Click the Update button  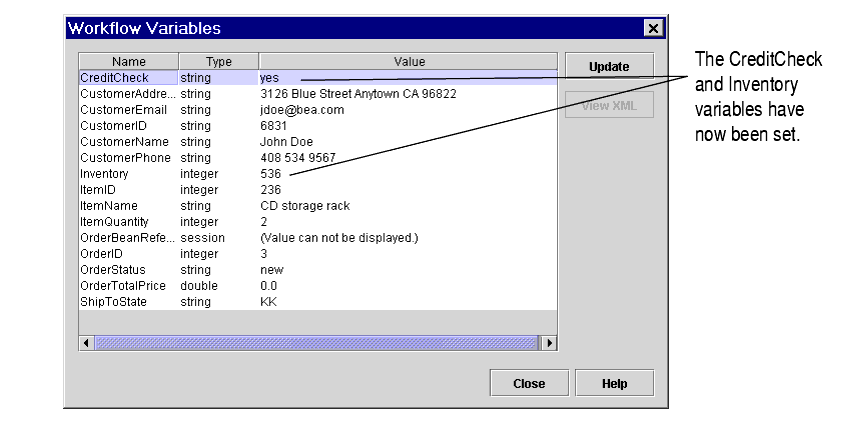tap(609, 66)
